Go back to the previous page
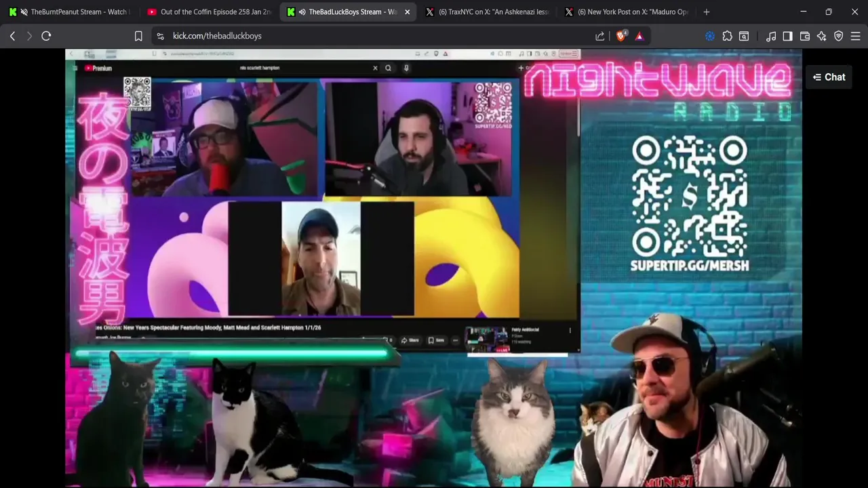This screenshot has width=868, height=488. (x=12, y=36)
